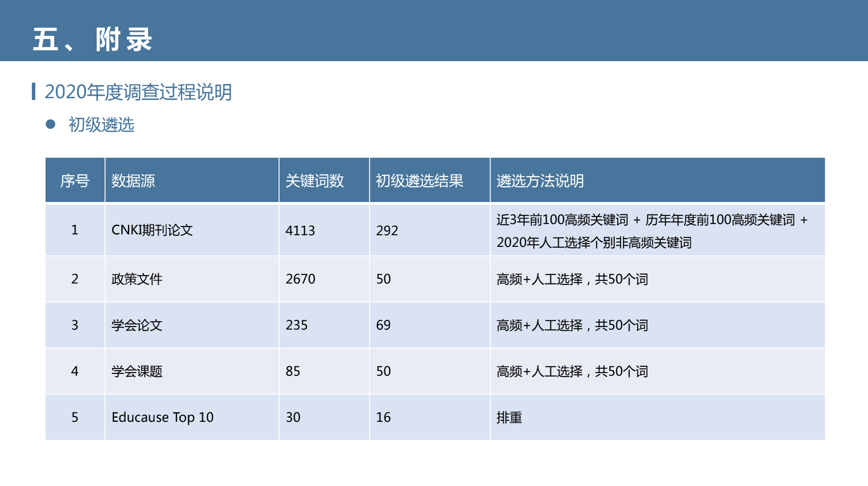Select the 学会论文 cell
The image size is (868, 486).
click(137, 325)
